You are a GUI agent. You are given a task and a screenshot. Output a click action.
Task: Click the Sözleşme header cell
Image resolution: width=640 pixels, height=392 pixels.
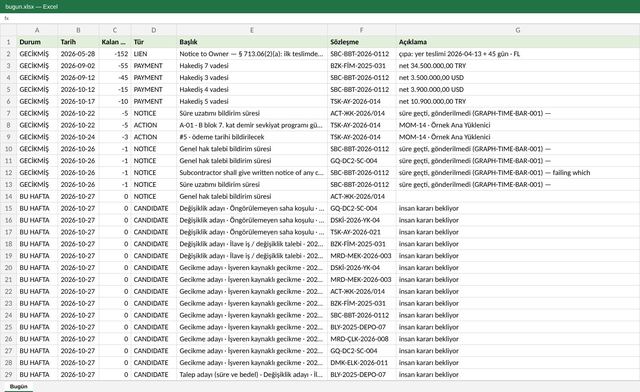(x=362, y=42)
